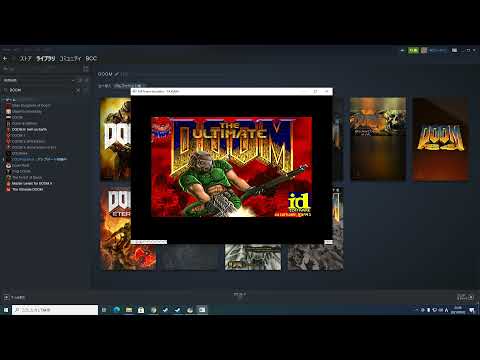Open the DOOM 2016 cover thumbnail
Viewport: 480px width, 360px height.
(115, 139)
